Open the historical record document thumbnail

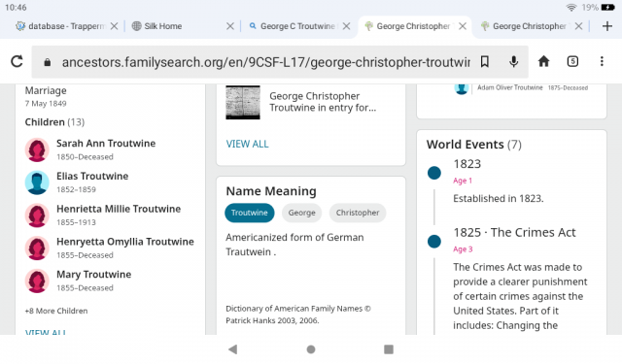pos(243,102)
